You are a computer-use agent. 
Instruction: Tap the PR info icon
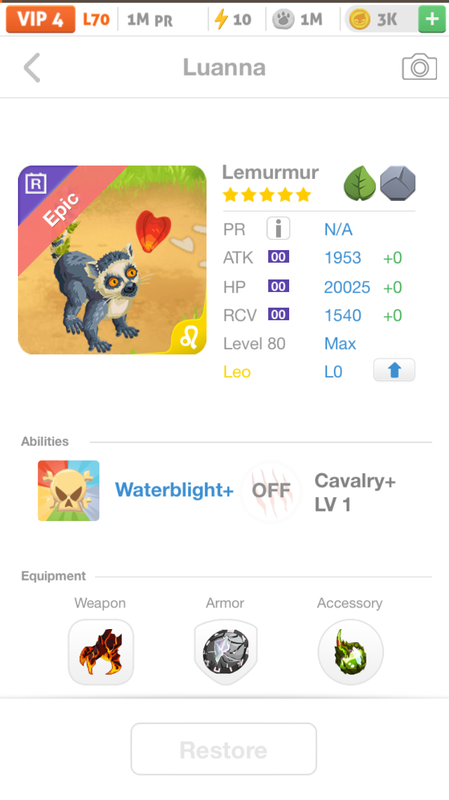pyautogui.click(x=278, y=228)
